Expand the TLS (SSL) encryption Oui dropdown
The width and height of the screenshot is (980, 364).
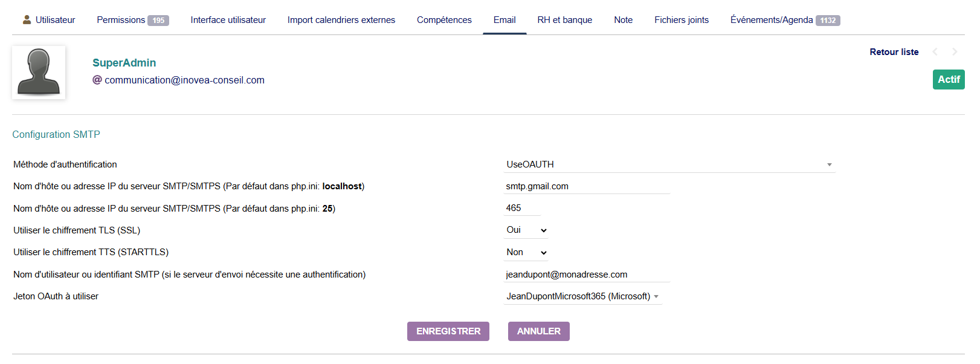click(x=526, y=230)
